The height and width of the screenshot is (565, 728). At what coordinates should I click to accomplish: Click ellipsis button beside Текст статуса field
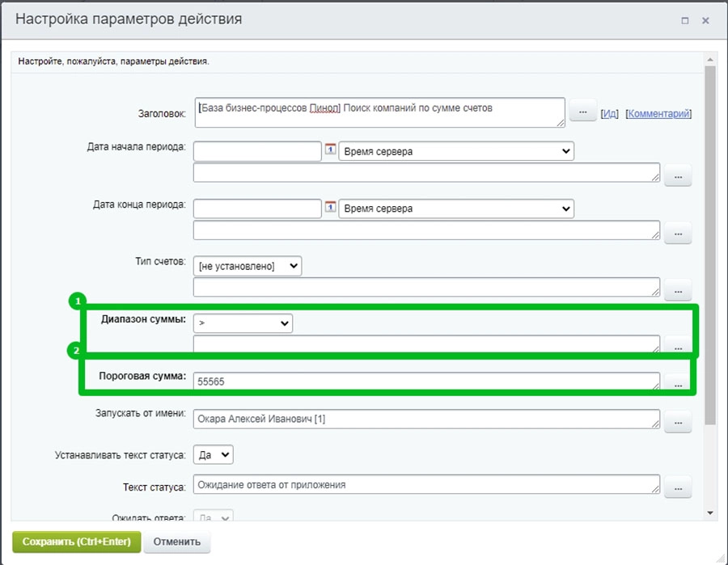678,487
